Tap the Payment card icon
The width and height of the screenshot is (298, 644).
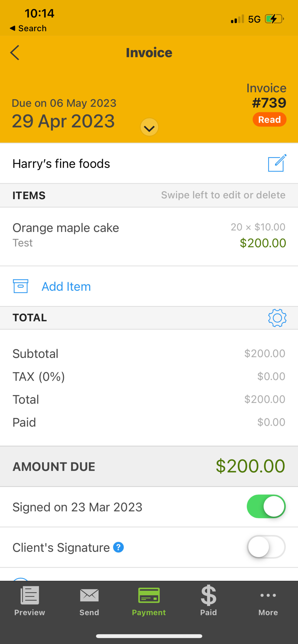click(149, 595)
